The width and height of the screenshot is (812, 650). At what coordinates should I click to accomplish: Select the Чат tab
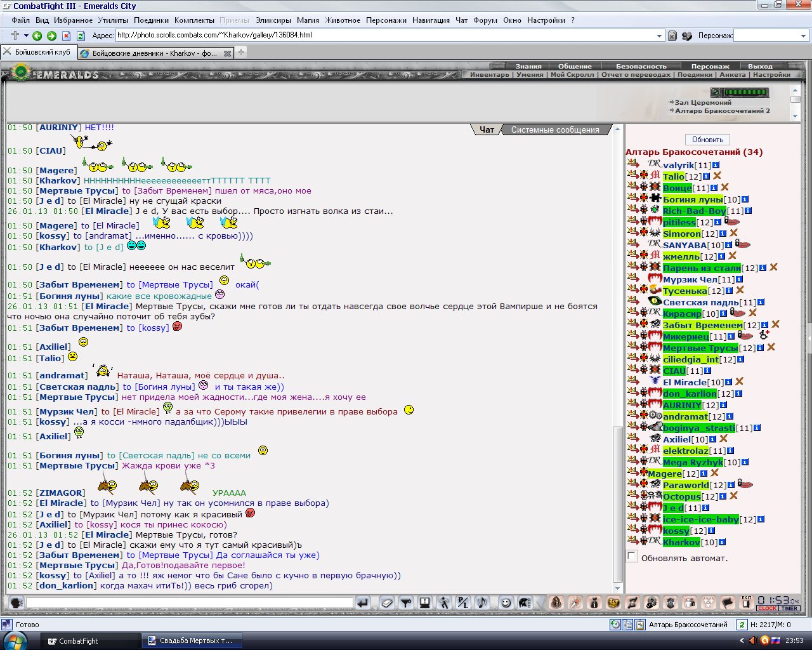coord(487,129)
